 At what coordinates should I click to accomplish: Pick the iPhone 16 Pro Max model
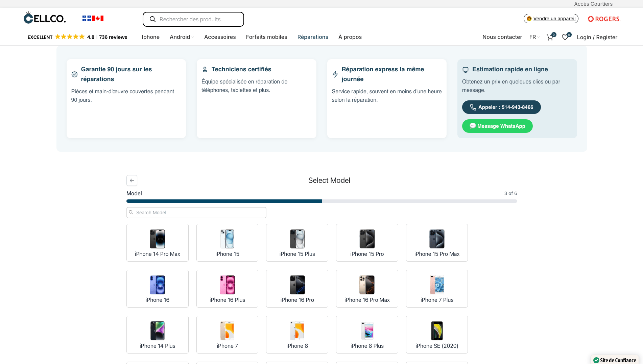coord(367,289)
